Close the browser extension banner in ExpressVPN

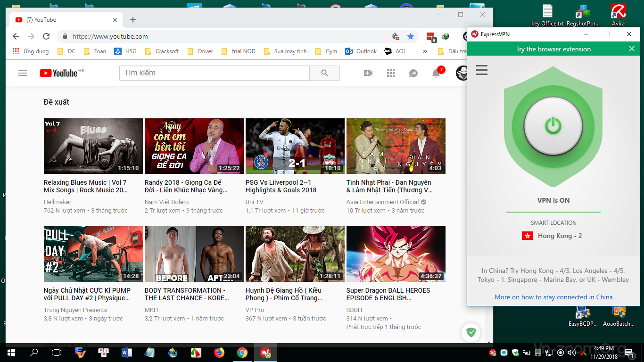[632, 49]
